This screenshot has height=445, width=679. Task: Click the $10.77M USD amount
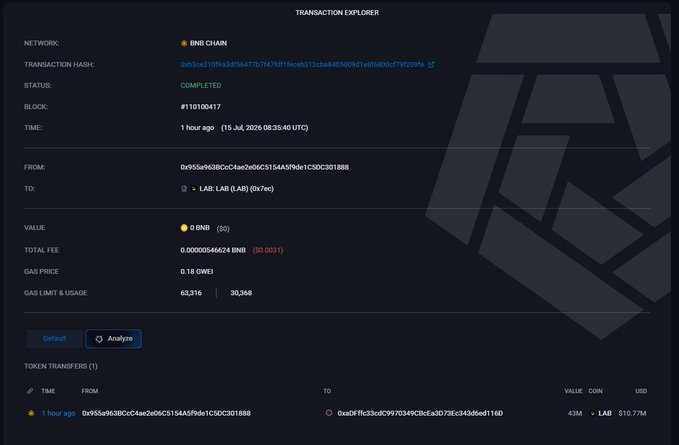(632, 413)
